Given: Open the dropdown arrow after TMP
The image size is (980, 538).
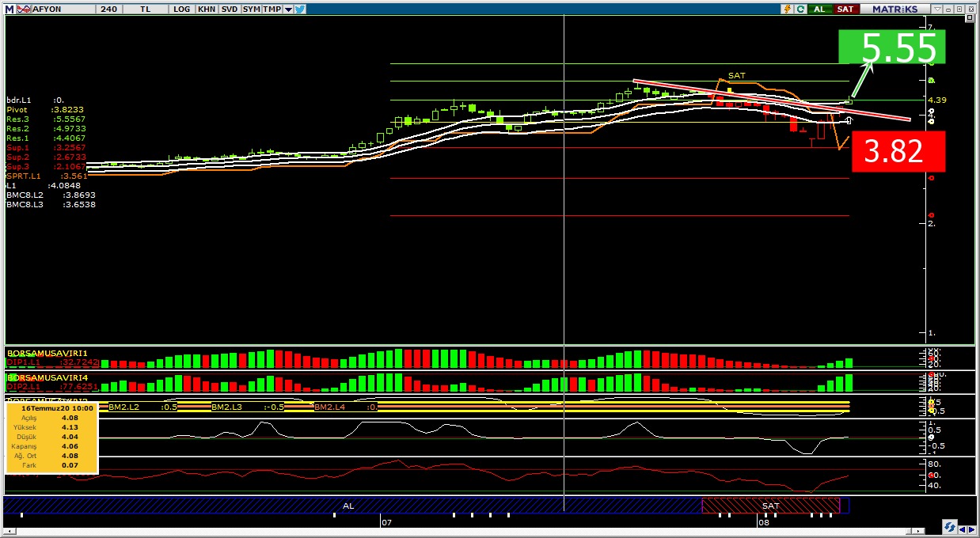Looking at the screenshot, I should coord(288,9).
